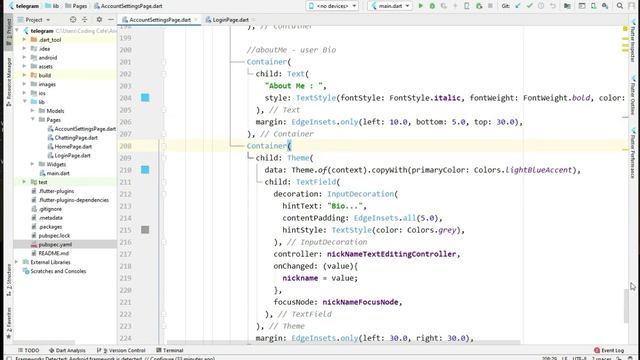Image resolution: width=640 pixels, height=360 pixels.
Task: Expand External Libraries node
Action: [16, 262]
